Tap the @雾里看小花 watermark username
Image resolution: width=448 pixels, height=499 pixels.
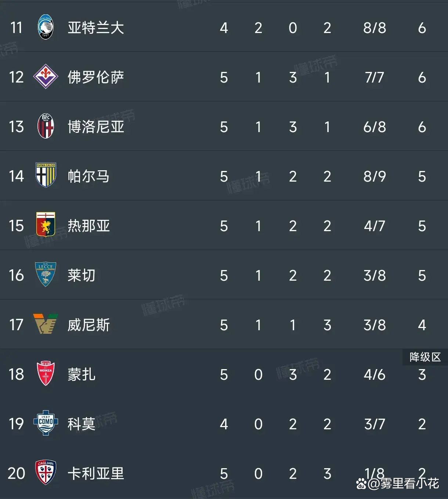[x=403, y=484]
